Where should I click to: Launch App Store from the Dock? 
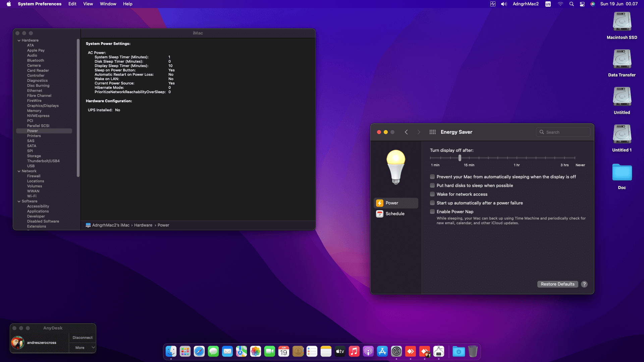tap(382, 351)
